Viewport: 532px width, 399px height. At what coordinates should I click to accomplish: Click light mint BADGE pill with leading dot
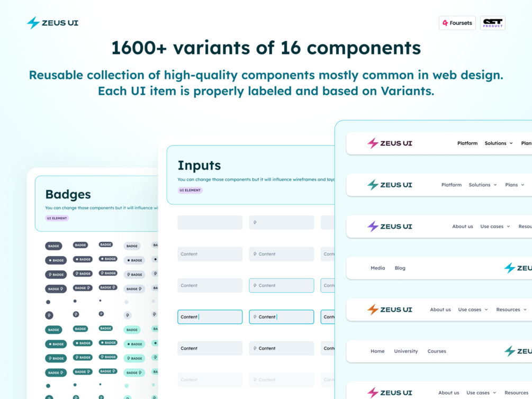tap(134, 344)
